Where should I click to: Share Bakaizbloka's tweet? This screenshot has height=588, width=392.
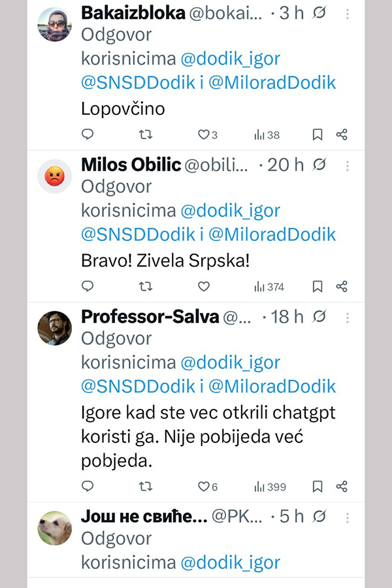coord(341,135)
